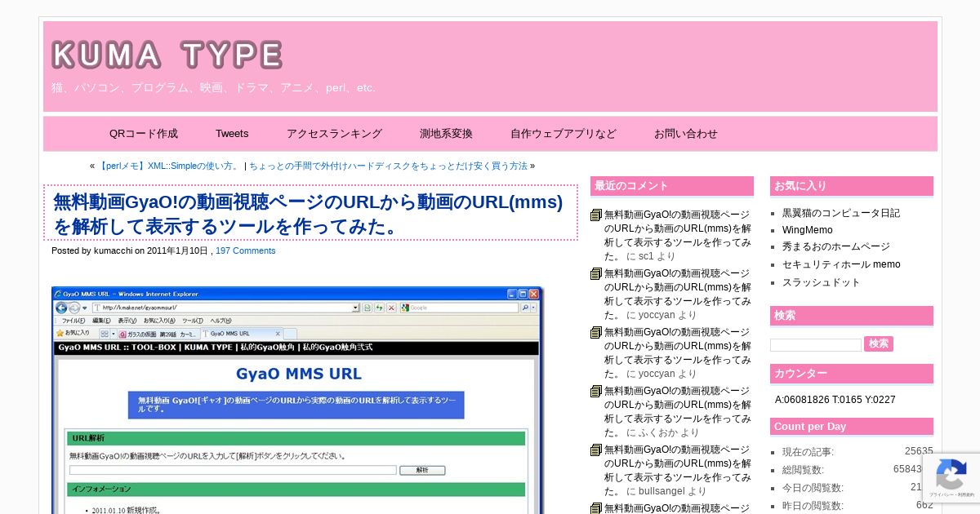Open the 秀まるおのホームページ link
Screen dimensions: 980x514
coord(836,246)
